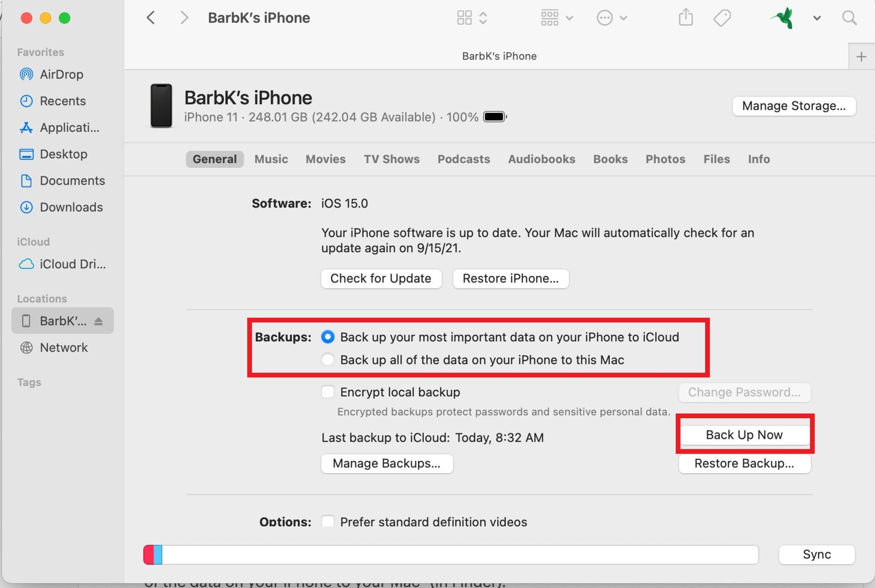
Task: Click Manage Backups option
Action: 386,463
